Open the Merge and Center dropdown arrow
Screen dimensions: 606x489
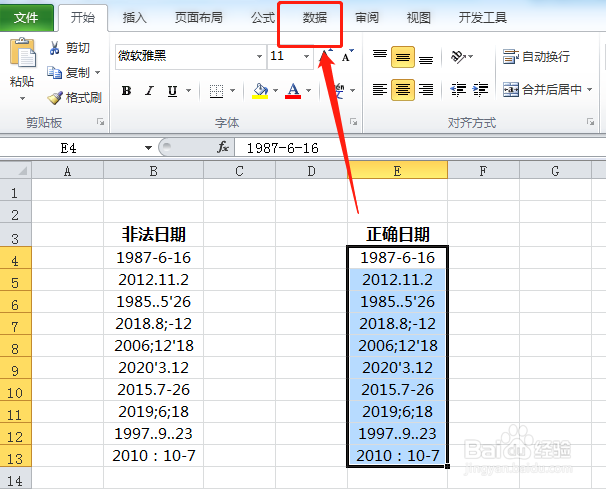(589, 90)
